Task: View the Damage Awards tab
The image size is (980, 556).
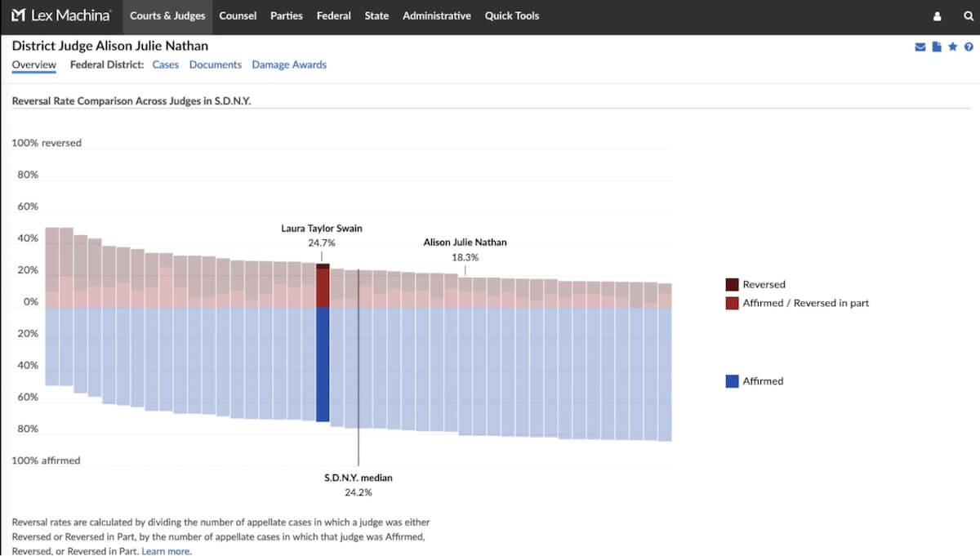Action: [x=289, y=64]
